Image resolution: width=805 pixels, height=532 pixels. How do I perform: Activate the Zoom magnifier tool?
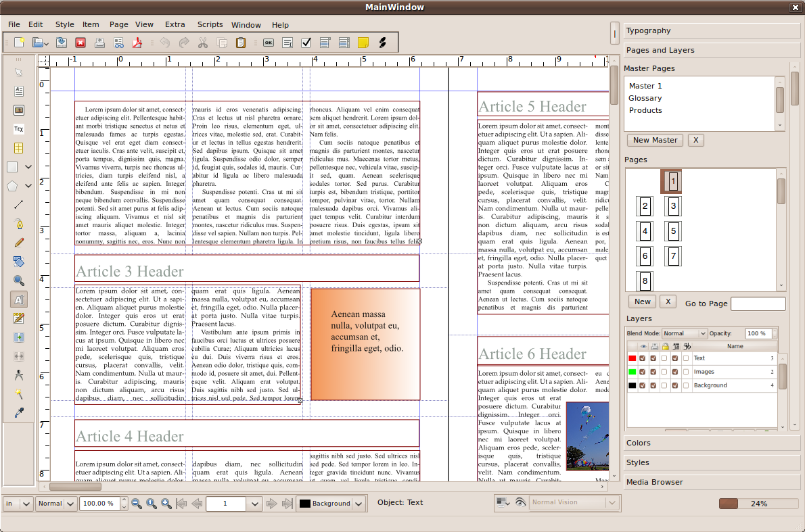point(19,281)
